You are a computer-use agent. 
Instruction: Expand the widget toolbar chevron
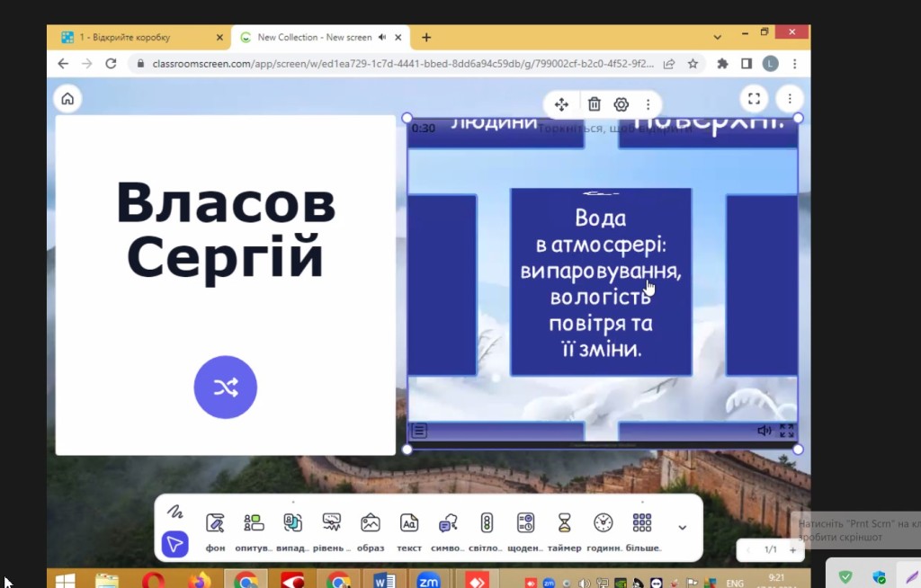coord(682,528)
